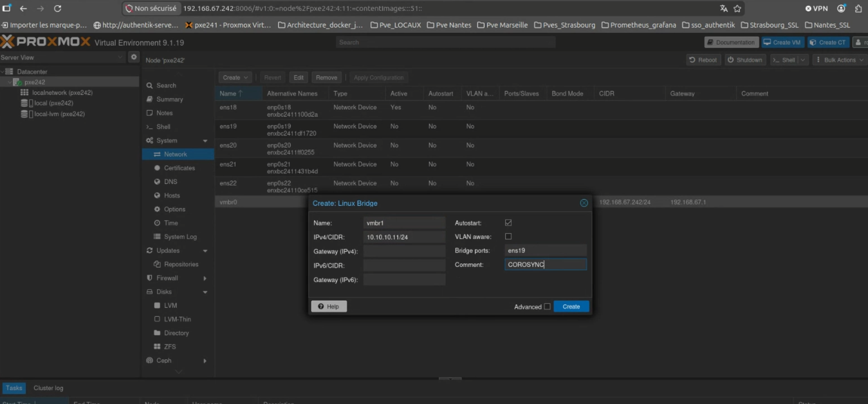Open the Bulk Actions dropdown
This screenshot has height=404, width=868.
click(x=839, y=60)
